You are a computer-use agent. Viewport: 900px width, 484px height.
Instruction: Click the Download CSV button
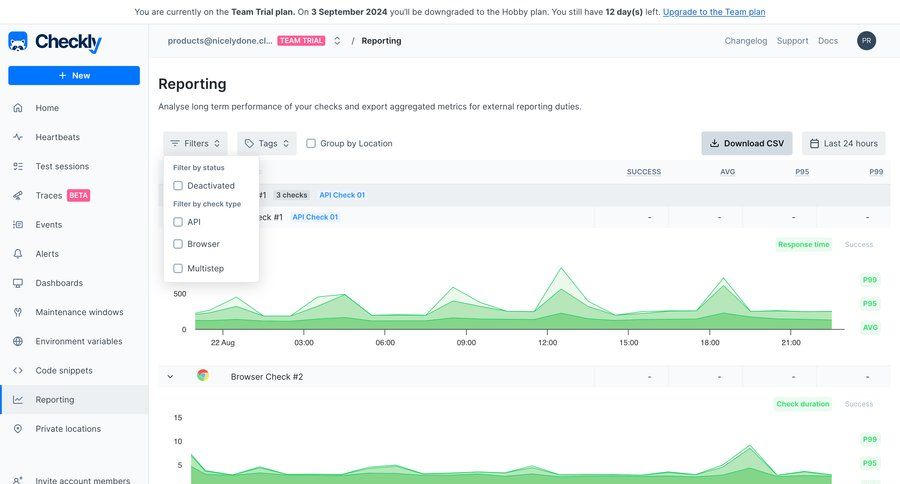click(746, 144)
